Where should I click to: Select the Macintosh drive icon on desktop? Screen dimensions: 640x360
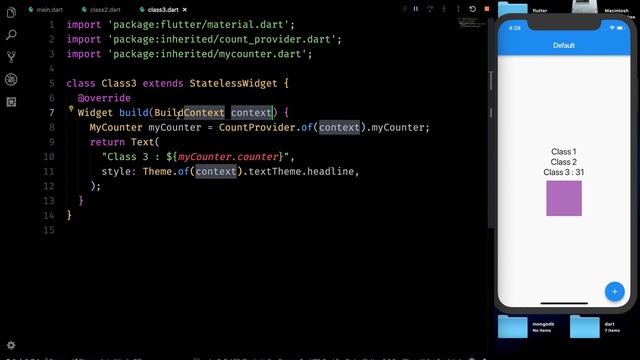click(x=584, y=7)
